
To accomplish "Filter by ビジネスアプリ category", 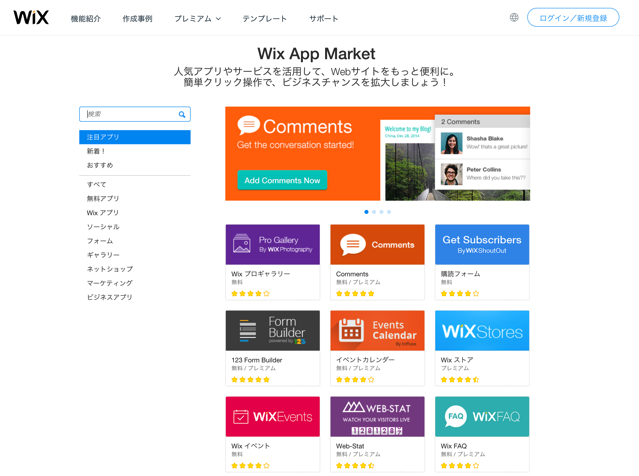I will 109,297.
